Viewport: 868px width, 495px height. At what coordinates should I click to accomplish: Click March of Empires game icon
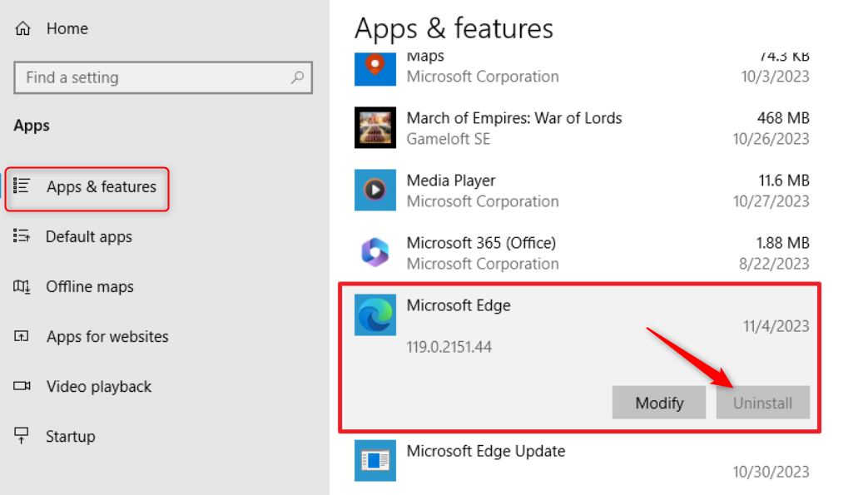tap(375, 128)
